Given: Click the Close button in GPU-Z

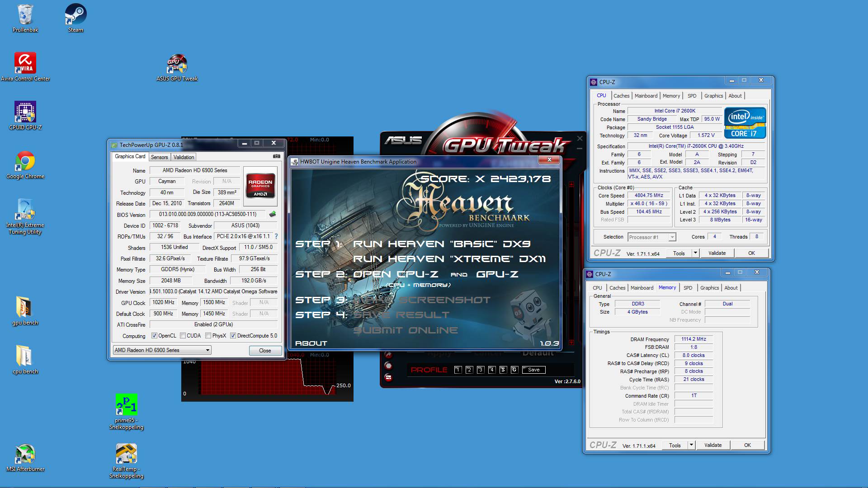Looking at the screenshot, I should point(265,351).
